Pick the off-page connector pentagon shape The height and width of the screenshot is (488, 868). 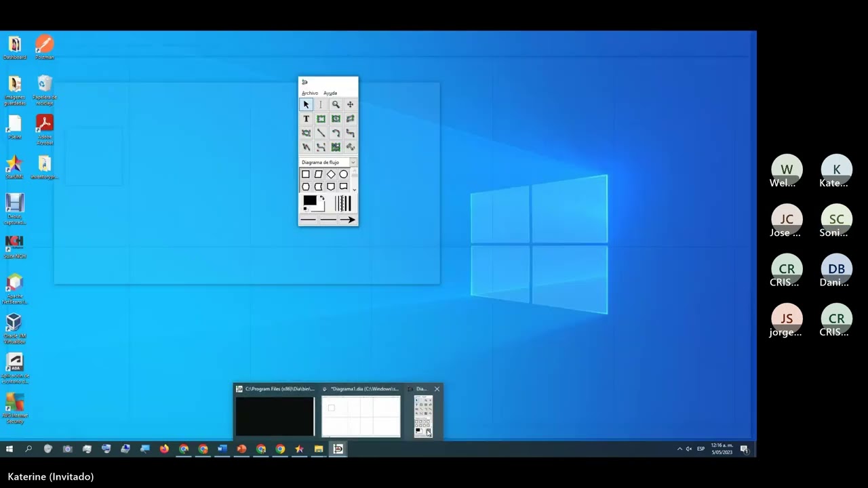click(331, 186)
